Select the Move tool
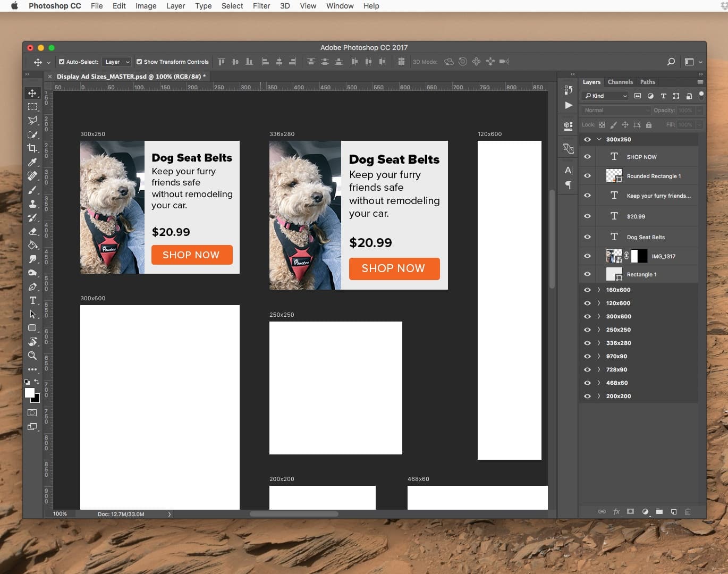Image resolution: width=728 pixels, height=574 pixels. click(32, 92)
